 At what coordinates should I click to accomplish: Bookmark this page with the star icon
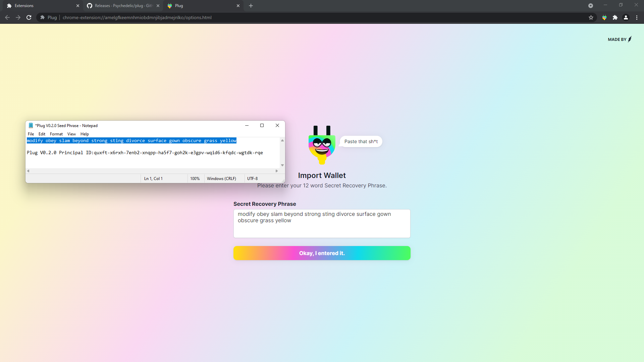point(591,17)
